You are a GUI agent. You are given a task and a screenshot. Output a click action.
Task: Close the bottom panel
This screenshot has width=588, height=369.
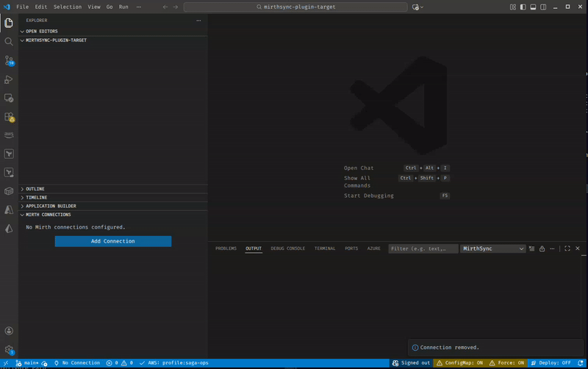coord(578,248)
